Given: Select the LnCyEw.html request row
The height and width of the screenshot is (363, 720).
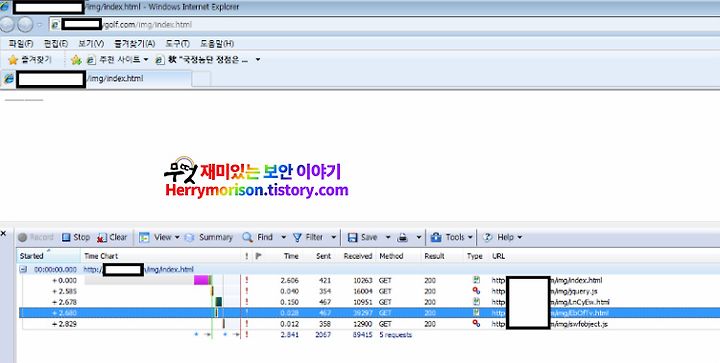Looking at the screenshot, I should (369, 302).
